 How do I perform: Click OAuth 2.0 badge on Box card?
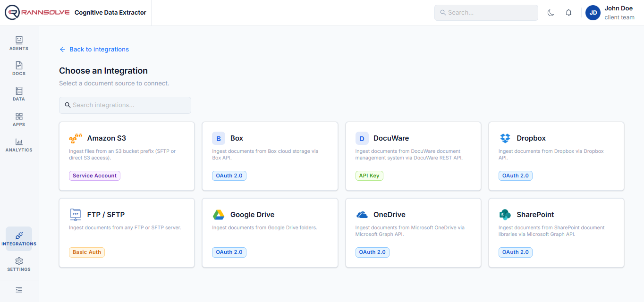point(229,176)
